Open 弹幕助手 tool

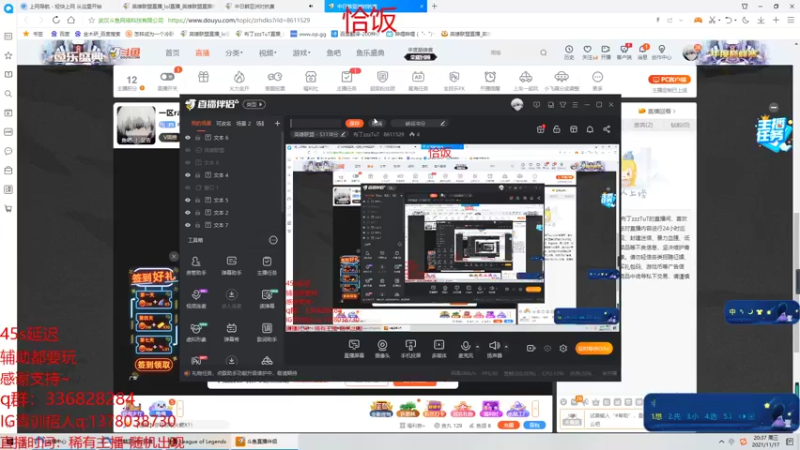tap(231, 266)
